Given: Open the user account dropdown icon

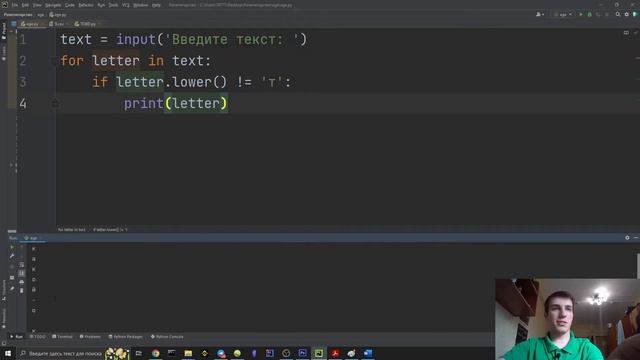Looking at the screenshot, I should (x=540, y=15).
